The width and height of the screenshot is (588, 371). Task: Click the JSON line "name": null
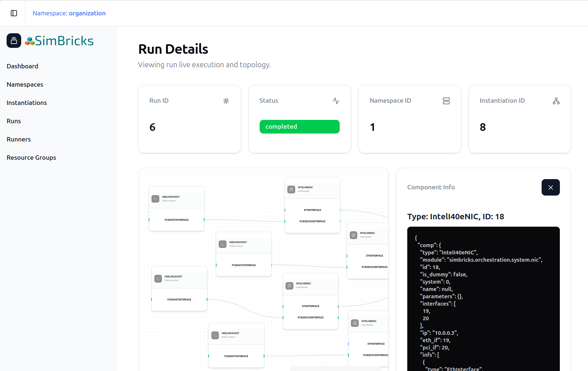point(436,289)
